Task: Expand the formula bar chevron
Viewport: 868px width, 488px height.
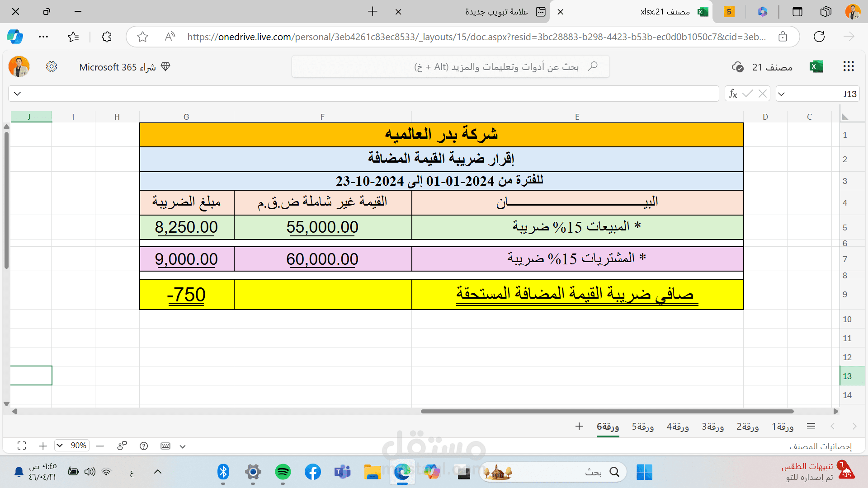Action: [x=17, y=94]
